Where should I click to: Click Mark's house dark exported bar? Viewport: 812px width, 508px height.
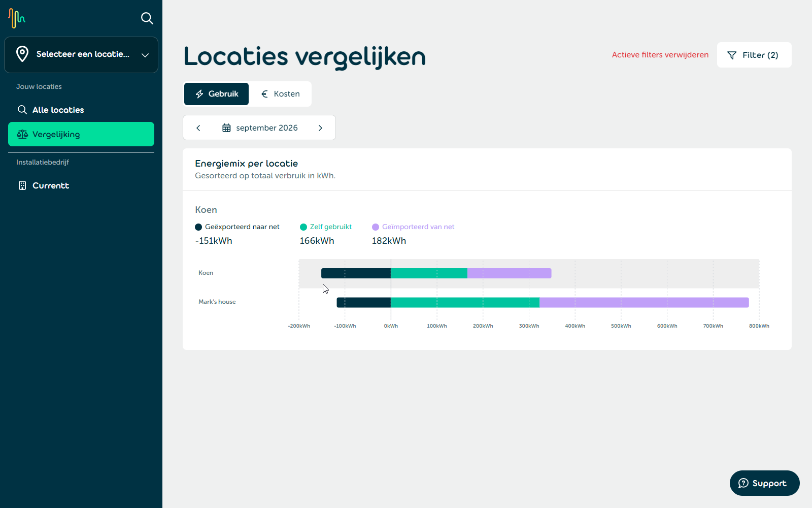(364, 303)
